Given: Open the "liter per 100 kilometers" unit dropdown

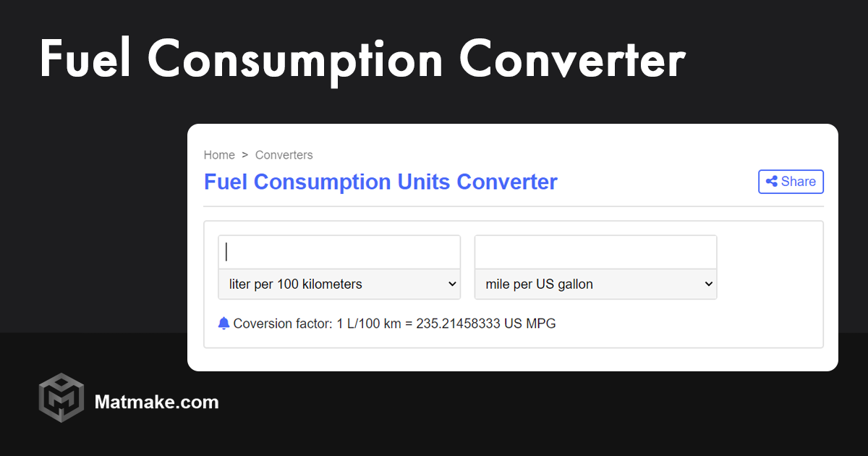Looking at the screenshot, I should [339, 284].
